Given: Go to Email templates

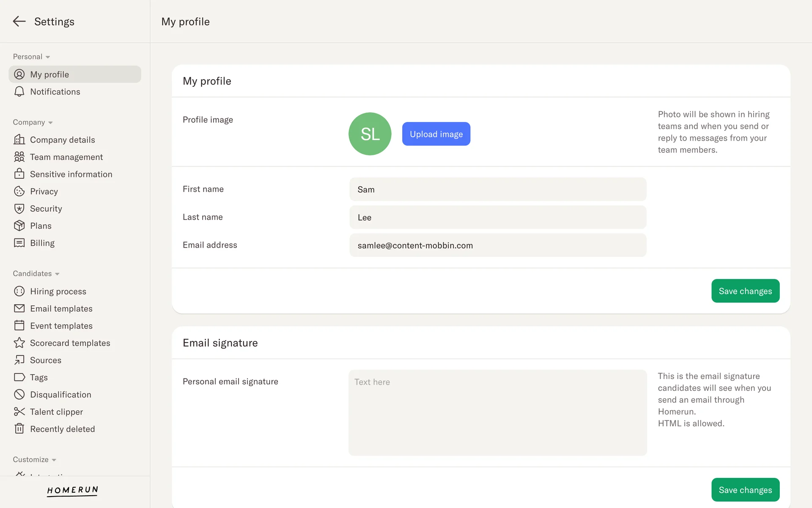Looking at the screenshot, I should coord(61,309).
